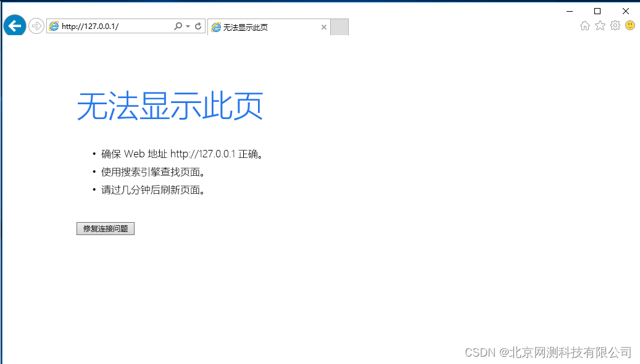The height and width of the screenshot is (364, 640).
Task: Click the blue Back navigation arrow
Action: click(x=14, y=25)
